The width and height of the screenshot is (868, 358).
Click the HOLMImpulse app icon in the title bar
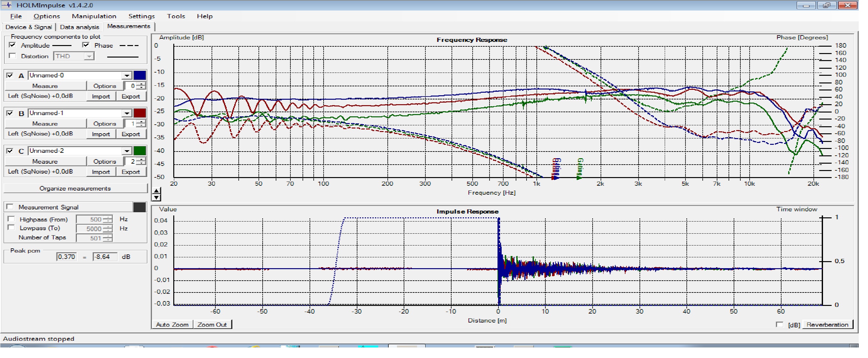tap(7, 5)
